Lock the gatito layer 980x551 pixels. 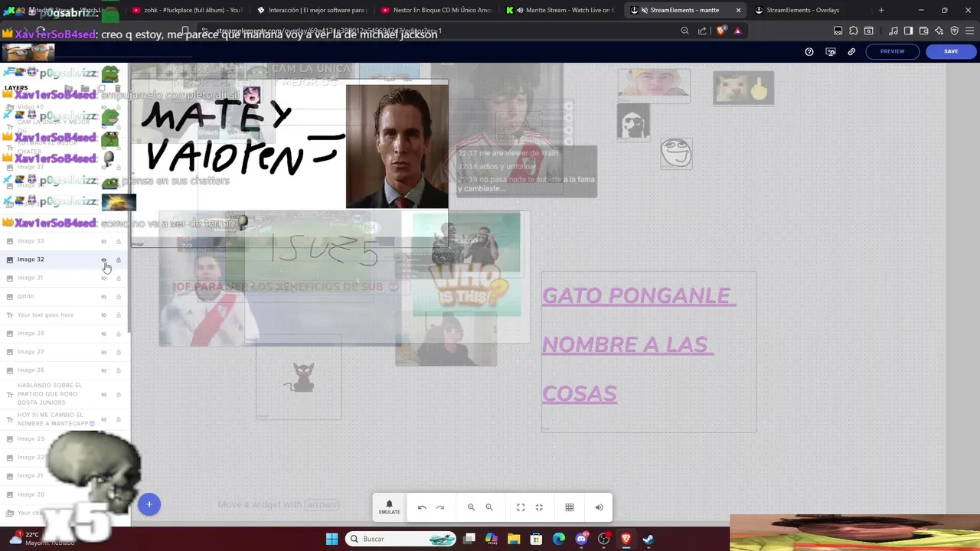[119, 296]
